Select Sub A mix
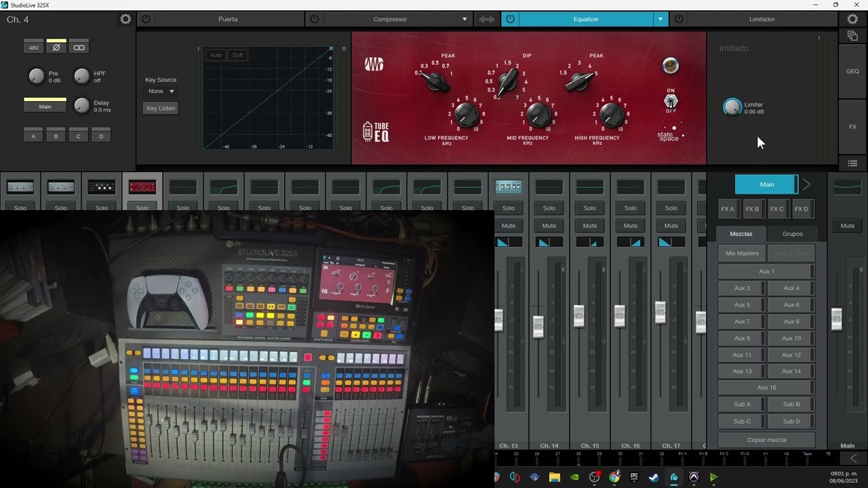Image resolution: width=868 pixels, height=488 pixels. click(x=742, y=405)
